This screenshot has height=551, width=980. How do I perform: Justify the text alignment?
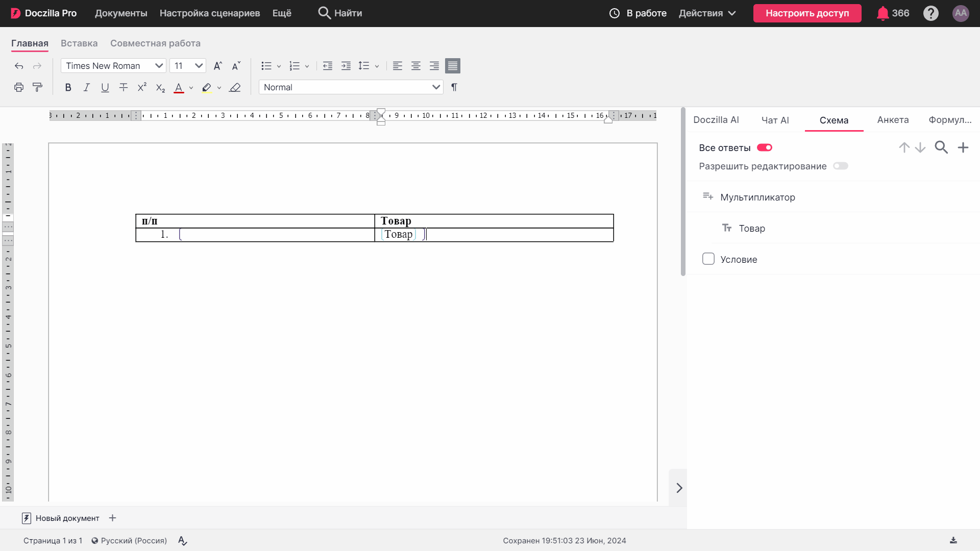pos(453,66)
